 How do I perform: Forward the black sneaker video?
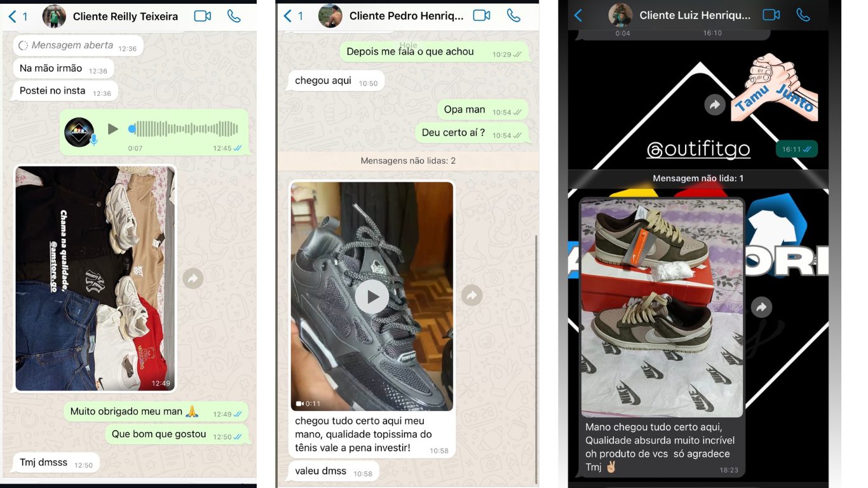tap(471, 295)
